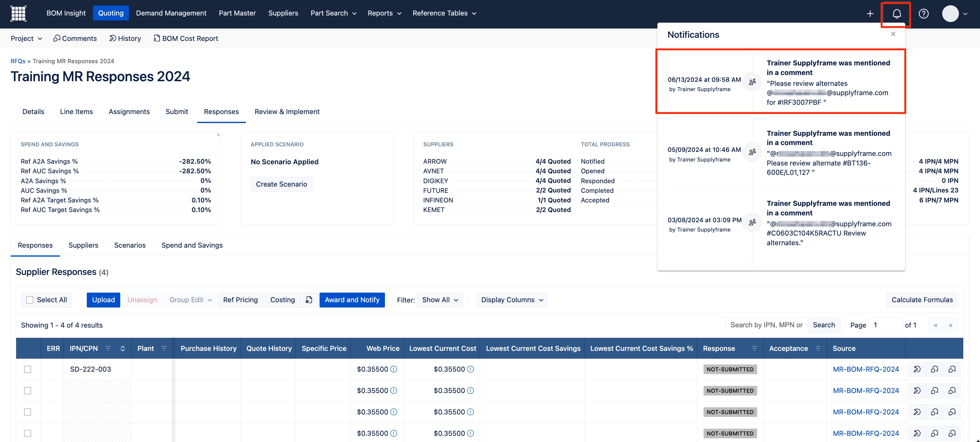980x442 pixels.
Task: Click Calculate Formulas
Action: click(x=922, y=300)
